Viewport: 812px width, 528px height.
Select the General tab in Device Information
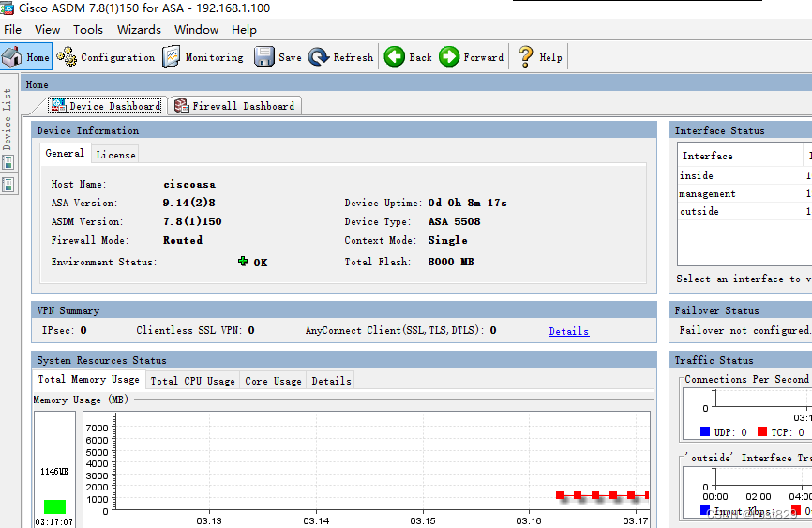point(65,154)
